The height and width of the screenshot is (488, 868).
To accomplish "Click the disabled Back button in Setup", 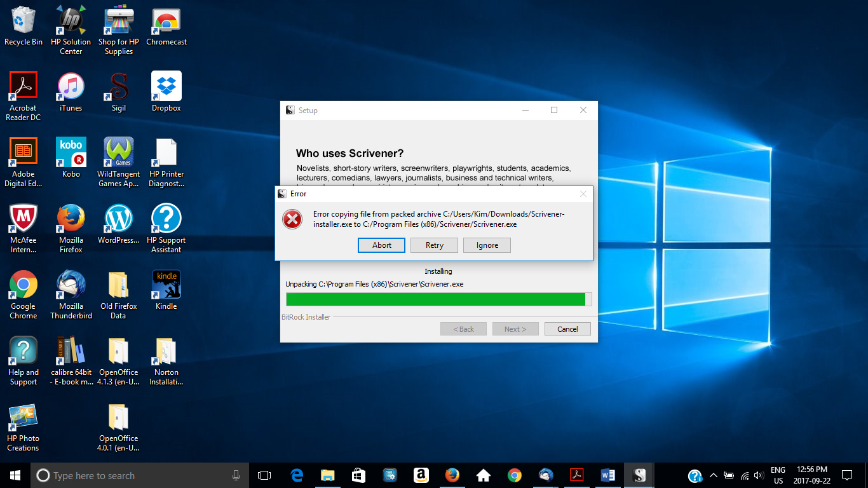I will (463, 329).
